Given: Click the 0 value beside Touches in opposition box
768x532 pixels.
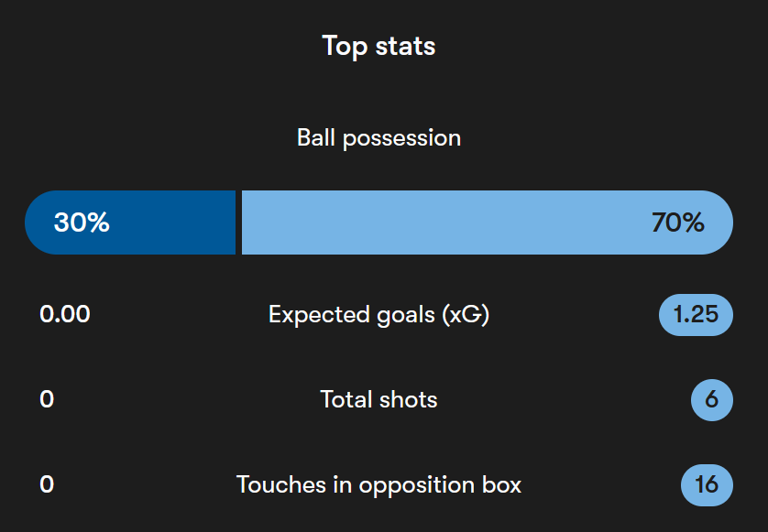Looking at the screenshot, I should 47,484.
